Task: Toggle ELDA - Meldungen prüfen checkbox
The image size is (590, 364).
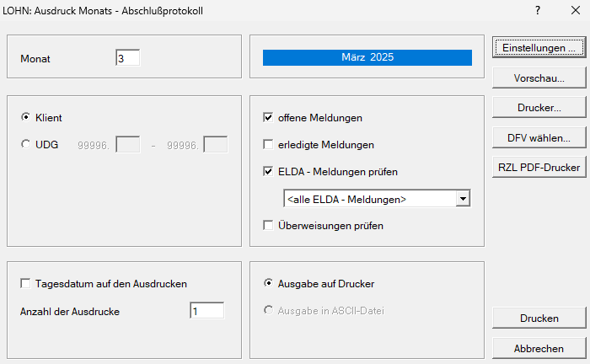Action: [x=269, y=172]
